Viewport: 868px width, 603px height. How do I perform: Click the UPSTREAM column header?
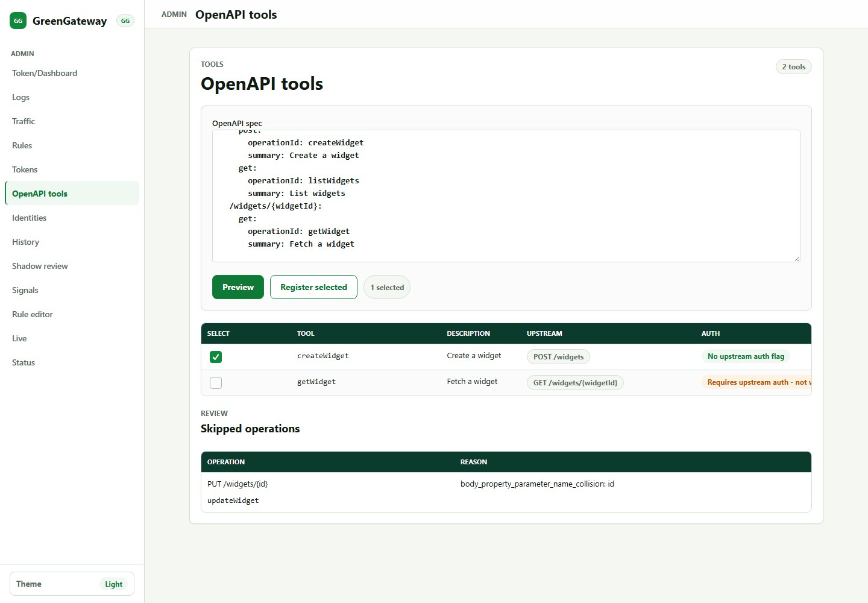(x=544, y=333)
